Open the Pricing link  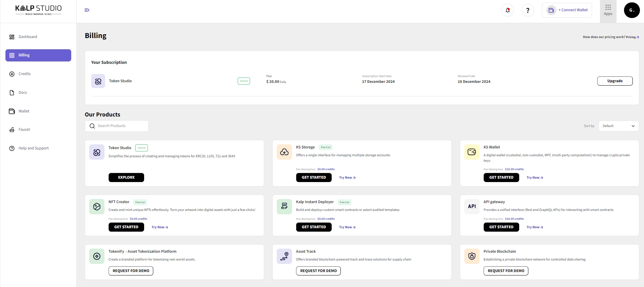point(632,37)
